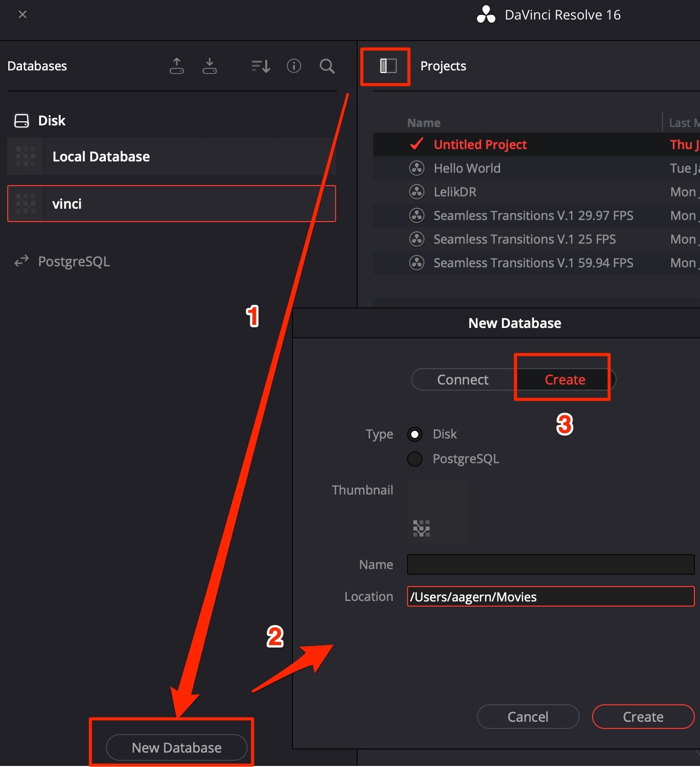700x767 pixels.
Task: Switch to the Create tab in New Database
Action: tap(565, 379)
